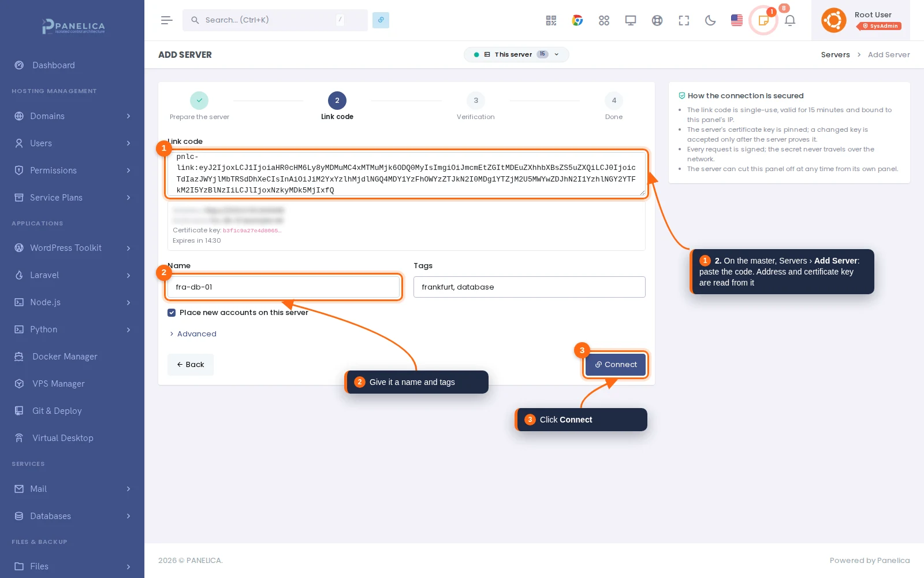This screenshot has width=924, height=578.
Task: Enter fullscreen mode icon
Action: [x=684, y=20]
